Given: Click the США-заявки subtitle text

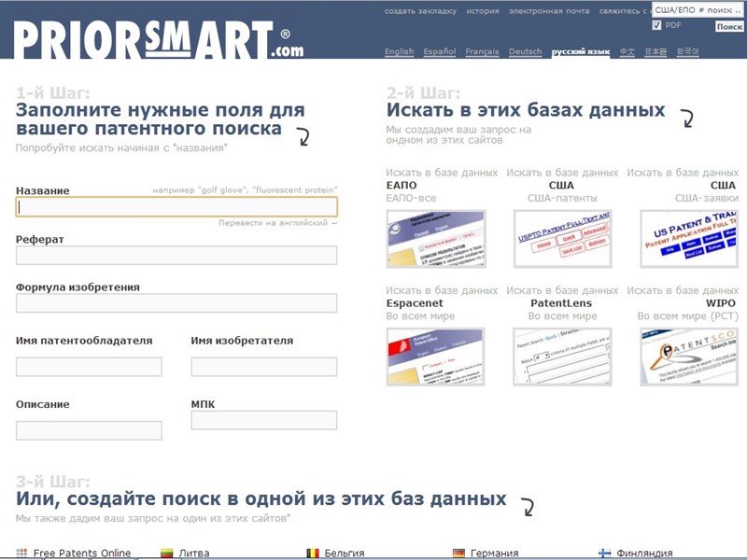Looking at the screenshot, I should (x=707, y=198).
